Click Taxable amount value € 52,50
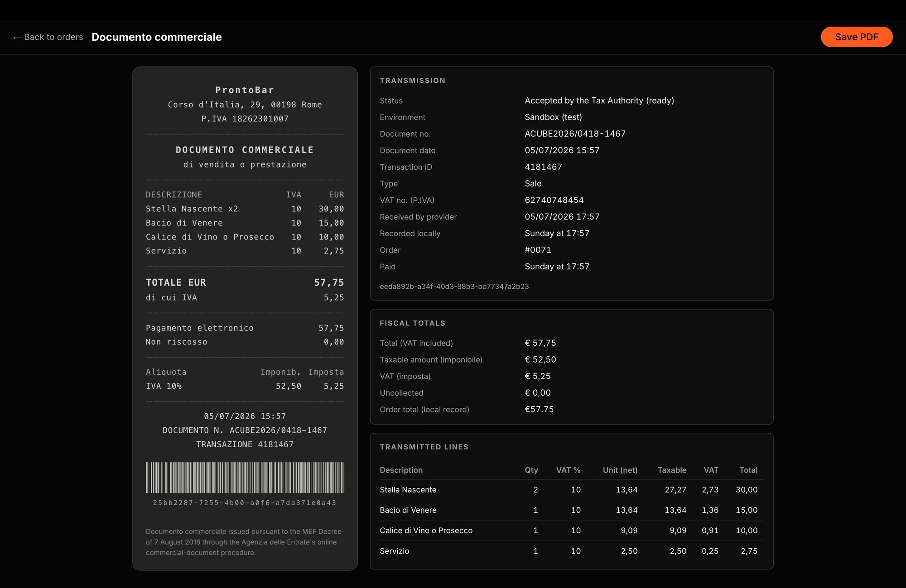The width and height of the screenshot is (906, 588). (540, 359)
